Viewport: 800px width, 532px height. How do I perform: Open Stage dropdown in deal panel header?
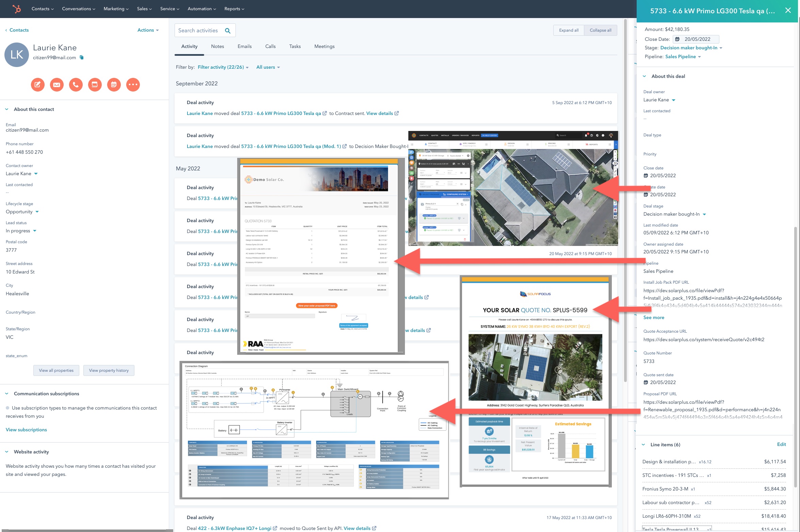691,48
